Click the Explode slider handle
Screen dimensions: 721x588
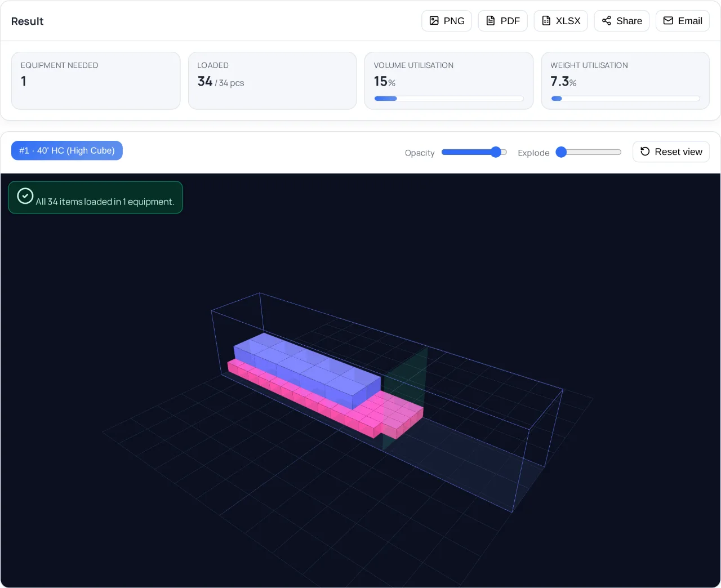click(x=561, y=152)
